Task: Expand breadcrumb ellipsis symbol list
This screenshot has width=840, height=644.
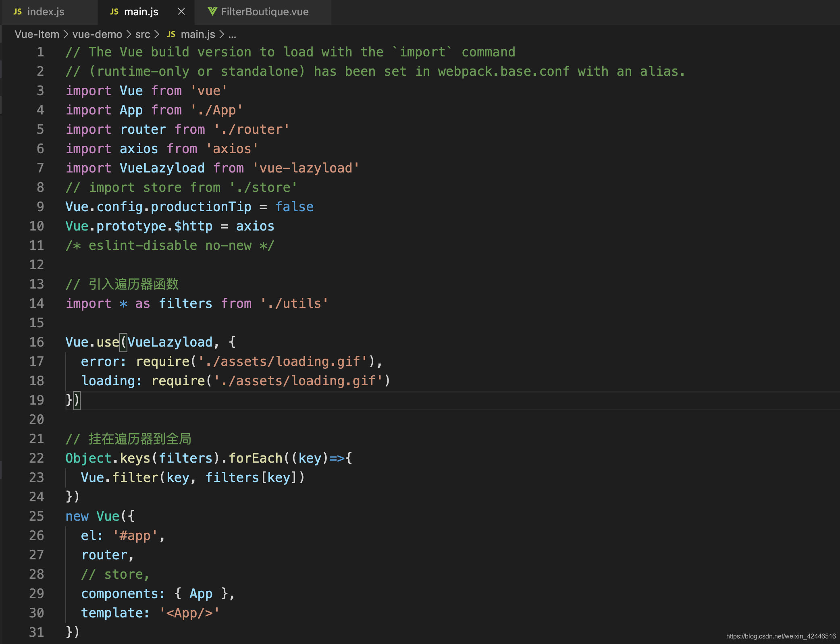Action: pos(232,35)
